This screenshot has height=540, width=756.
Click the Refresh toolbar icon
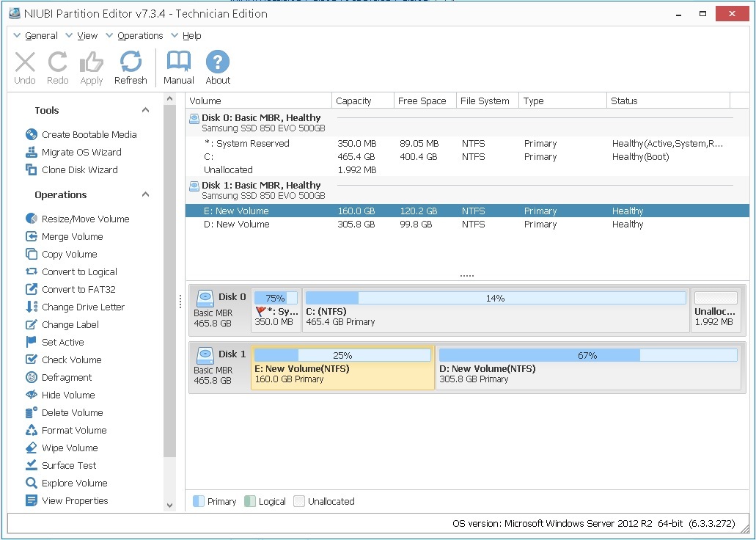131,62
